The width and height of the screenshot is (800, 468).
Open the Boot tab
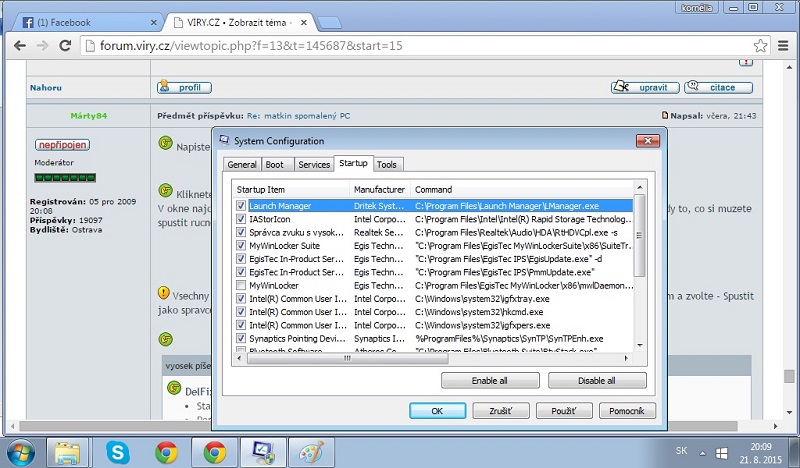[x=274, y=165]
